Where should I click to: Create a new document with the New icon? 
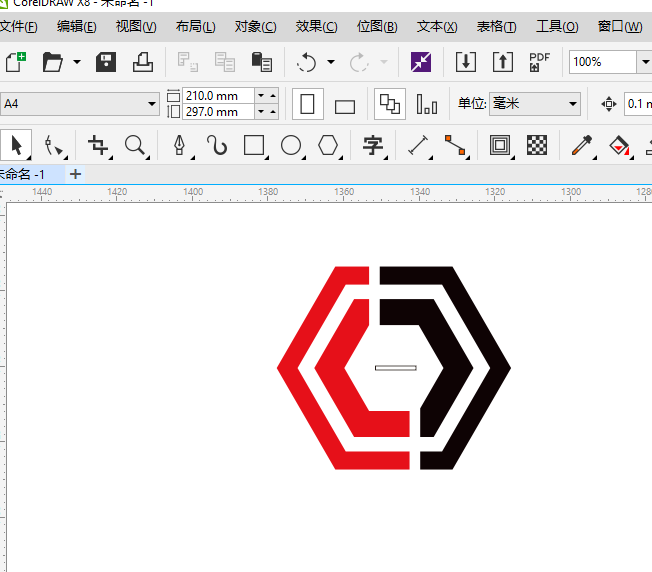[x=16, y=62]
